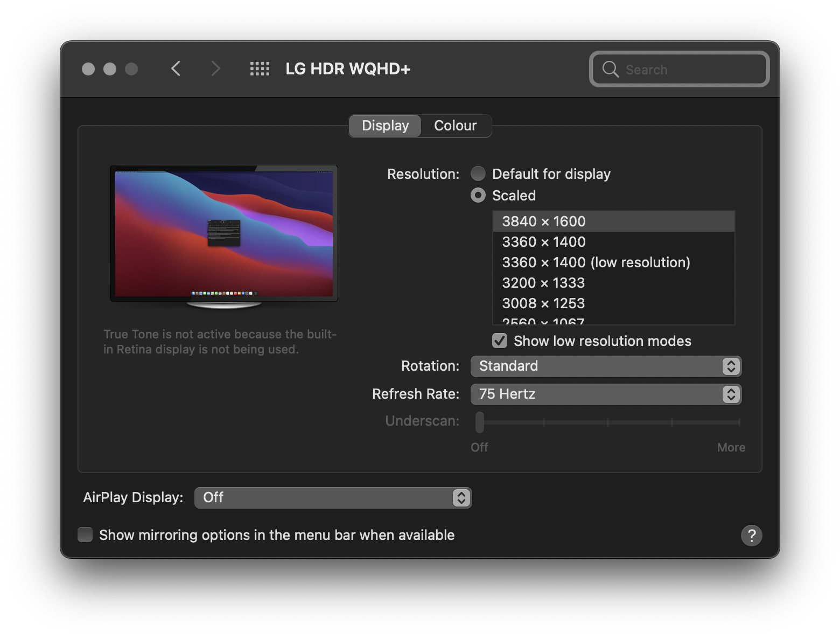Enable Show mirroring options in menu bar

tap(85, 535)
